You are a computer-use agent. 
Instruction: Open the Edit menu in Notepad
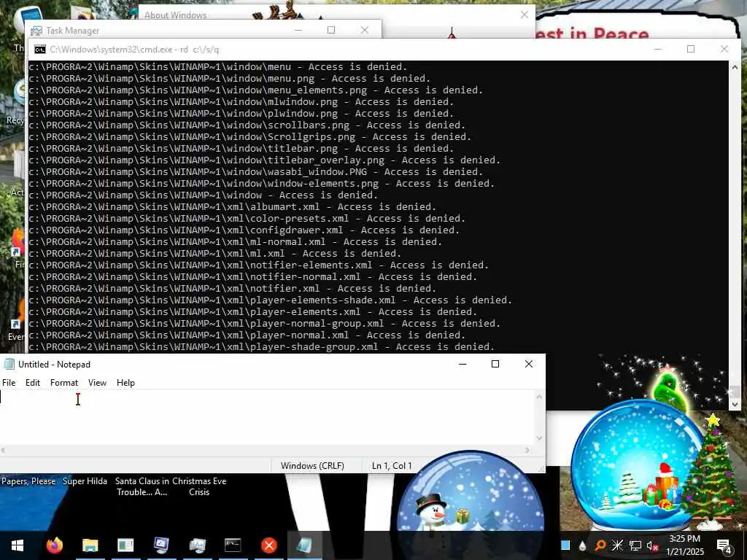click(32, 383)
